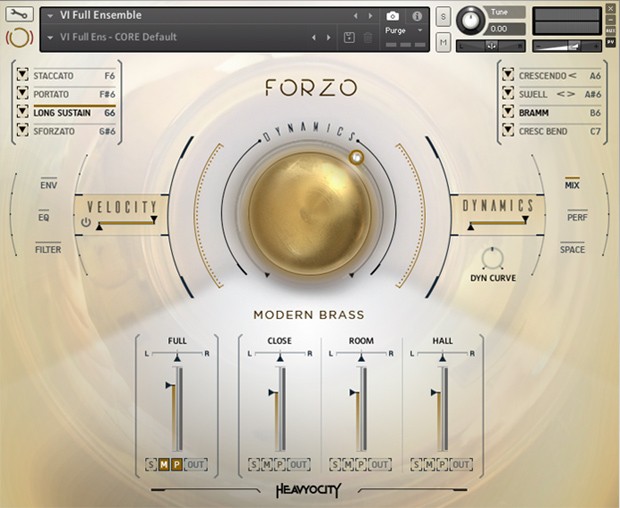
Task: Switch to the PERF page
Action: [577, 217]
